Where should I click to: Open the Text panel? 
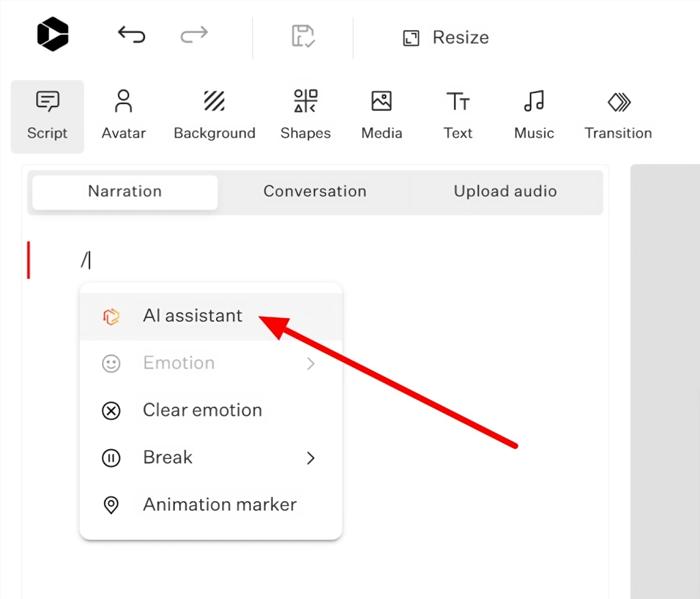pos(458,116)
